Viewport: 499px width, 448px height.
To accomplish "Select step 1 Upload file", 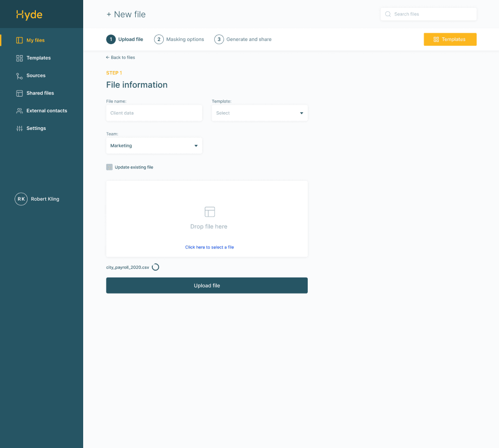I will (x=125, y=39).
